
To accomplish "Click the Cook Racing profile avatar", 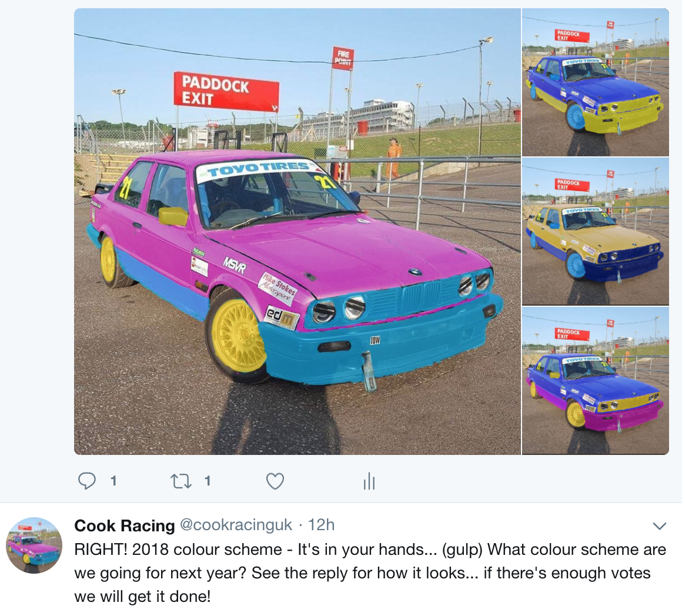I will click(x=34, y=545).
